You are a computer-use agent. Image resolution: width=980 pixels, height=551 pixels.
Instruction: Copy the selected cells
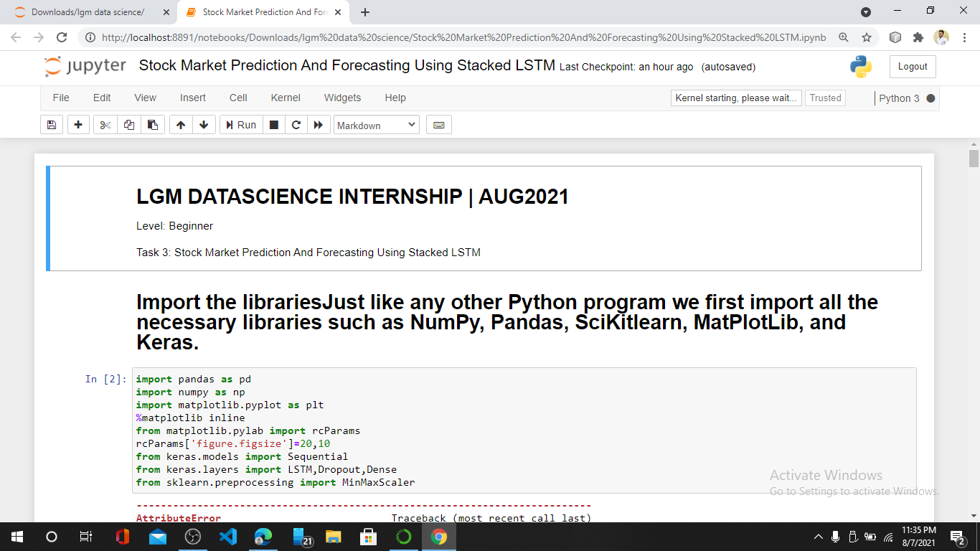[129, 124]
